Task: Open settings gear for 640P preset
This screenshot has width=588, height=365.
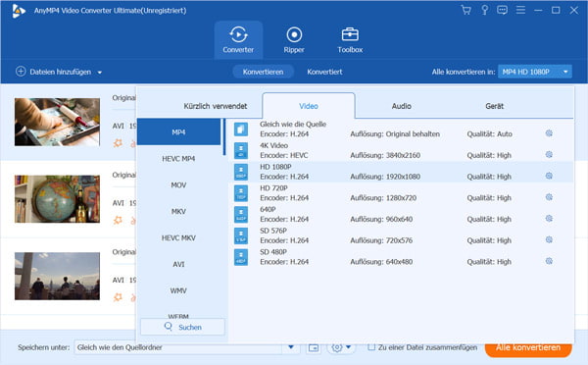Action: pos(549,219)
